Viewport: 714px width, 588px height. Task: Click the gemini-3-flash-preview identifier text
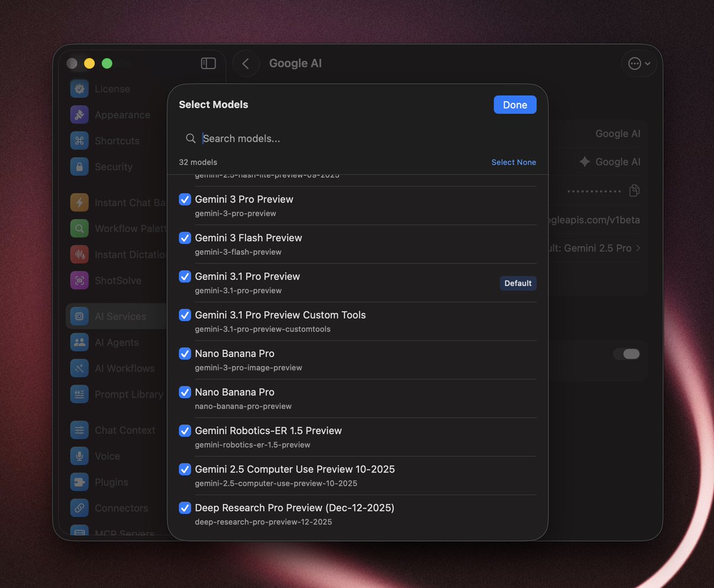[x=238, y=252]
